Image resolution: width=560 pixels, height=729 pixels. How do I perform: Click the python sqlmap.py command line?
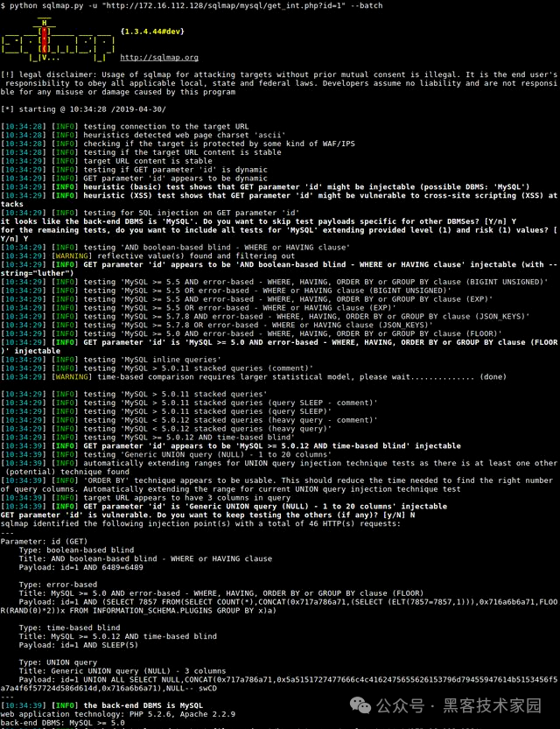point(192,5)
